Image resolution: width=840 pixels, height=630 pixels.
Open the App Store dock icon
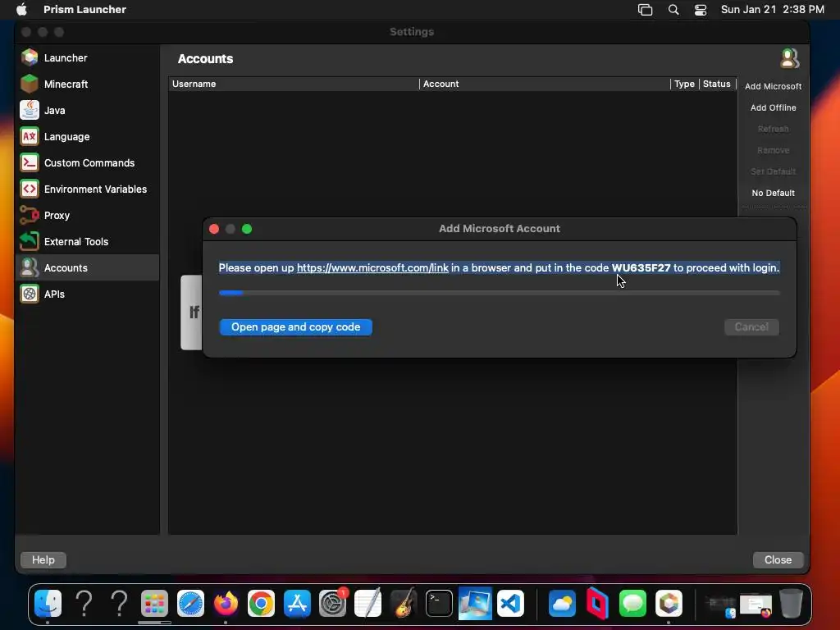tap(297, 604)
